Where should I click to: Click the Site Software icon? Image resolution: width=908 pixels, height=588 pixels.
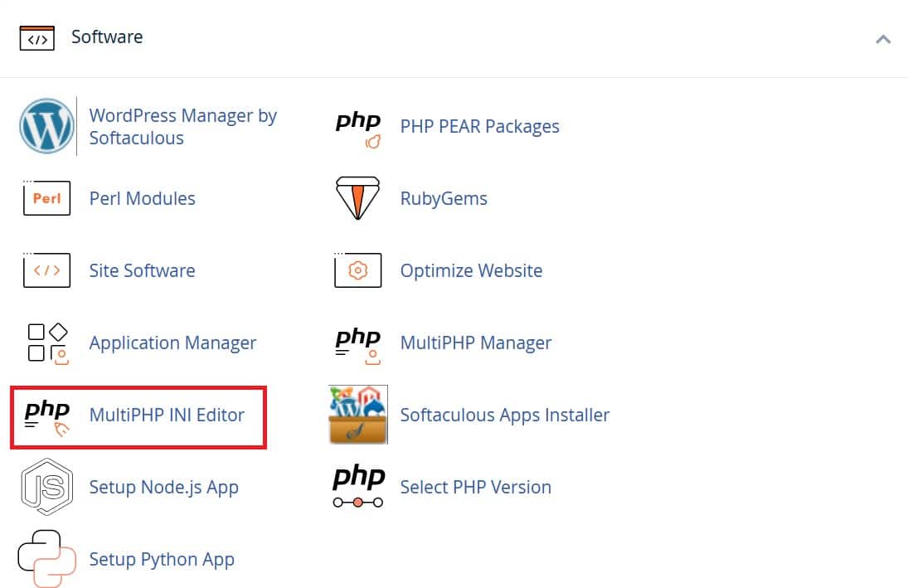click(x=47, y=270)
